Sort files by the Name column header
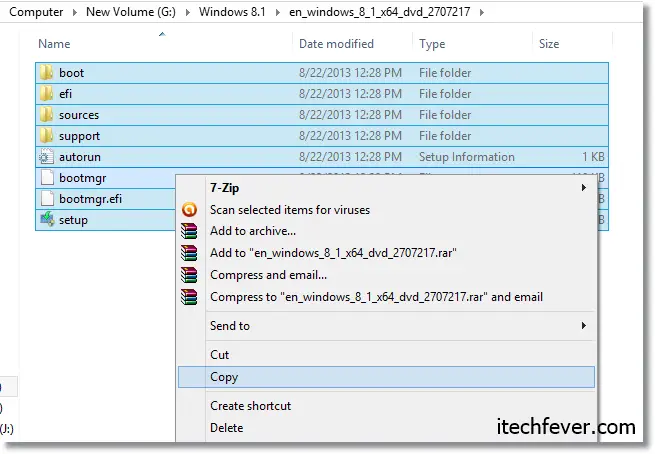 pyautogui.click(x=54, y=44)
